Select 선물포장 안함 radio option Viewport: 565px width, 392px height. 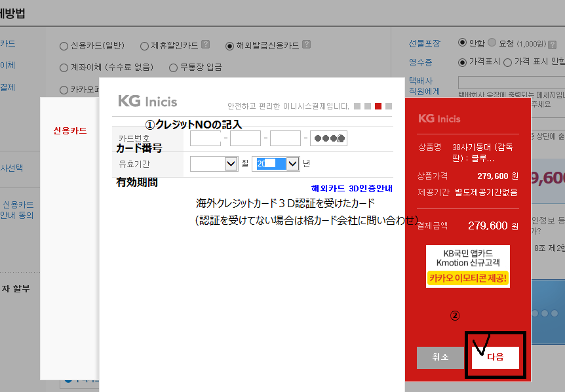pyautogui.click(x=462, y=43)
